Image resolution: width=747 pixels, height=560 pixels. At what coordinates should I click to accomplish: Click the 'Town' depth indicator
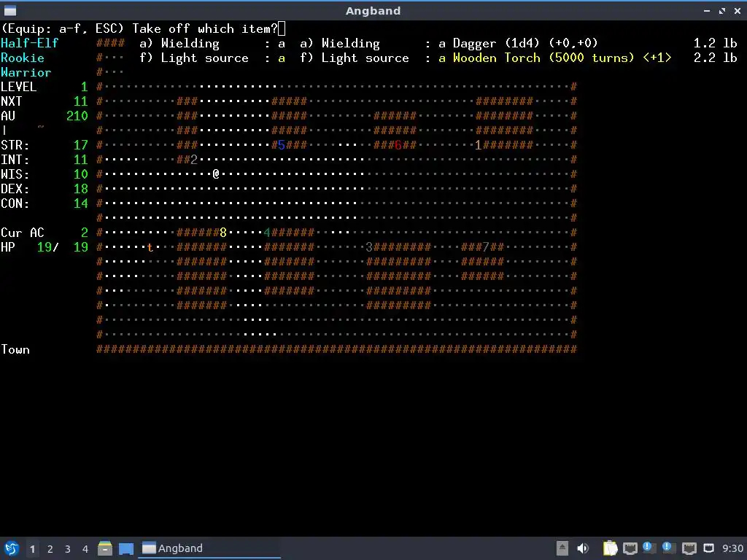[x=15, y=349]
